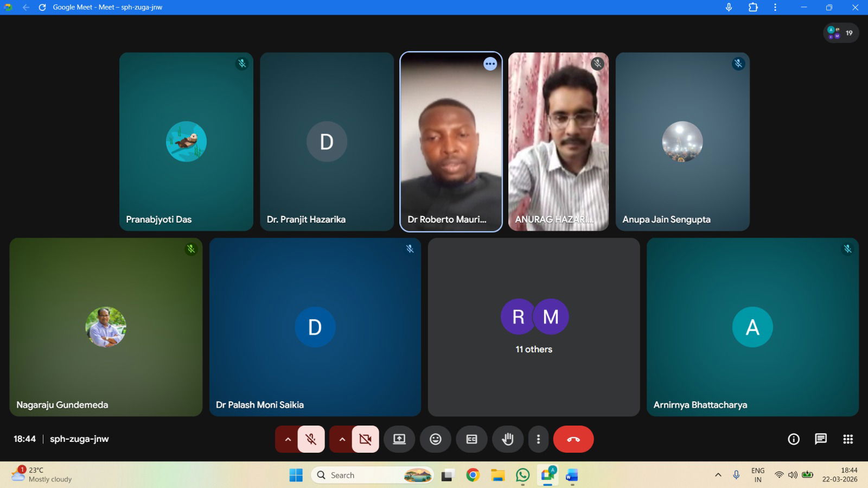Screen dimensions: 868x488
Task: Open the browser app three-dot menu
Action: 775,7
